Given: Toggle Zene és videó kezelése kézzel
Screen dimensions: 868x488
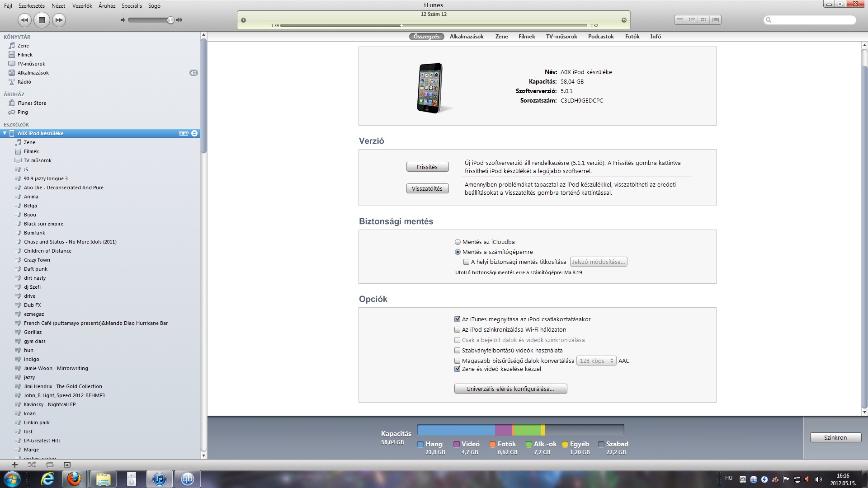Looking at the screenshot, I should tap(457, 369).
